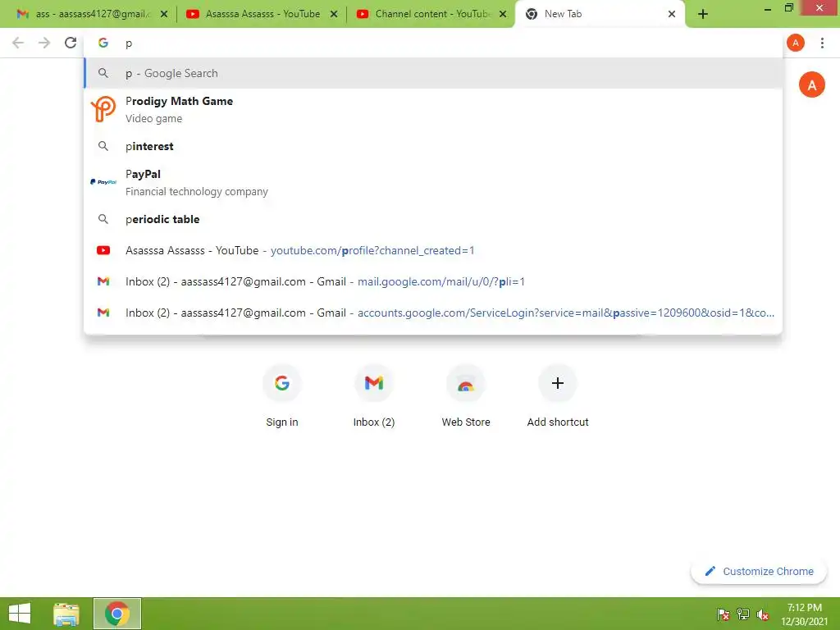Click the browser forward arrow
The height and width of the screenshot is (630, 840).
tap(44, 43)
